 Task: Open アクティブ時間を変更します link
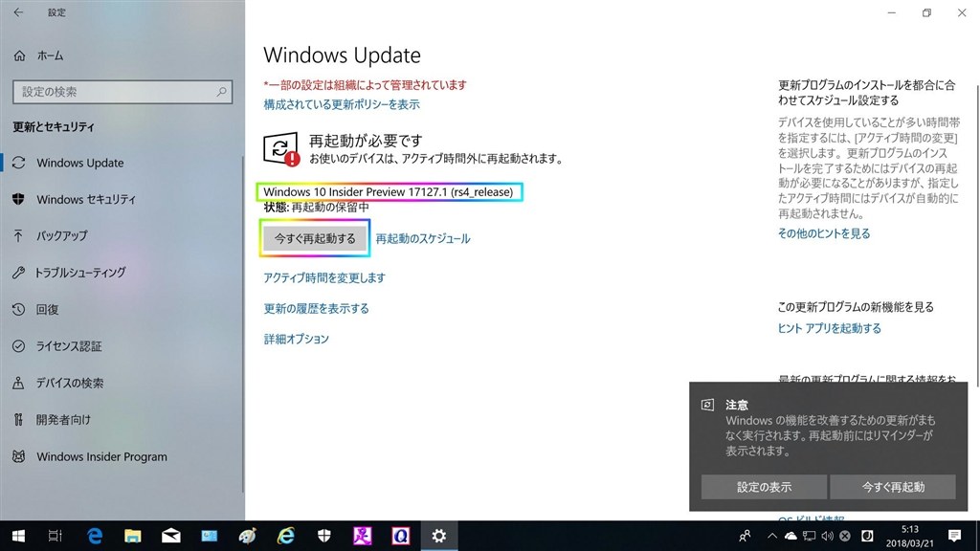point(324,278)
